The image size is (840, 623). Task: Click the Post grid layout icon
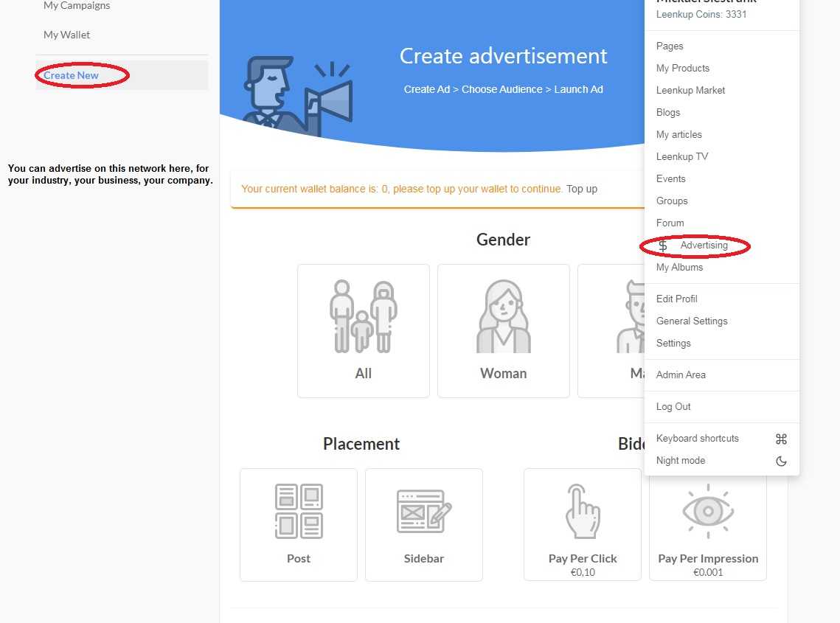pyautogui.click(x=299, y=511)
